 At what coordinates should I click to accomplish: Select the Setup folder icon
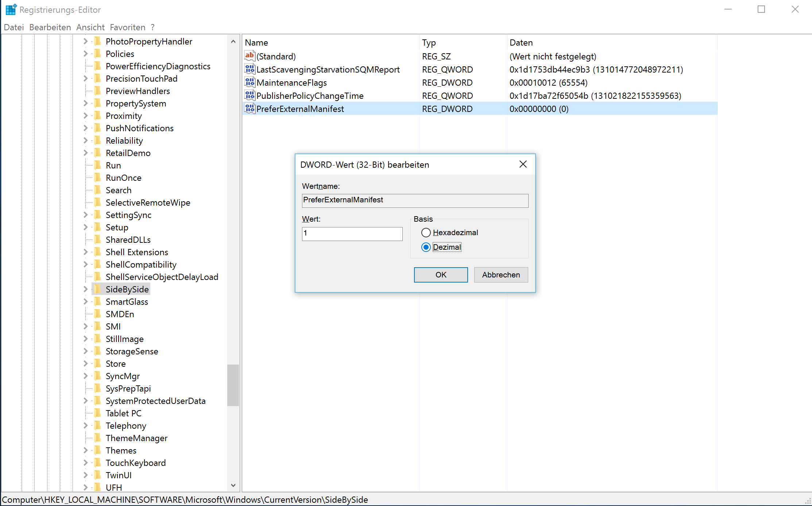coord(97,227)
